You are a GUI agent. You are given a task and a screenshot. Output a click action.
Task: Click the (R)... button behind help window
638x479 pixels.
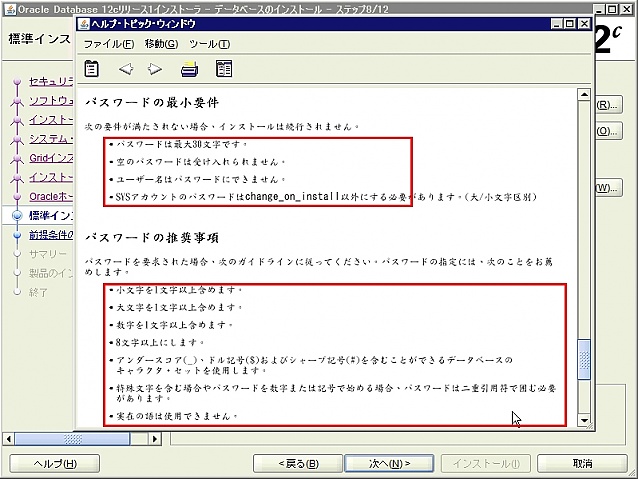pos(608,105)
